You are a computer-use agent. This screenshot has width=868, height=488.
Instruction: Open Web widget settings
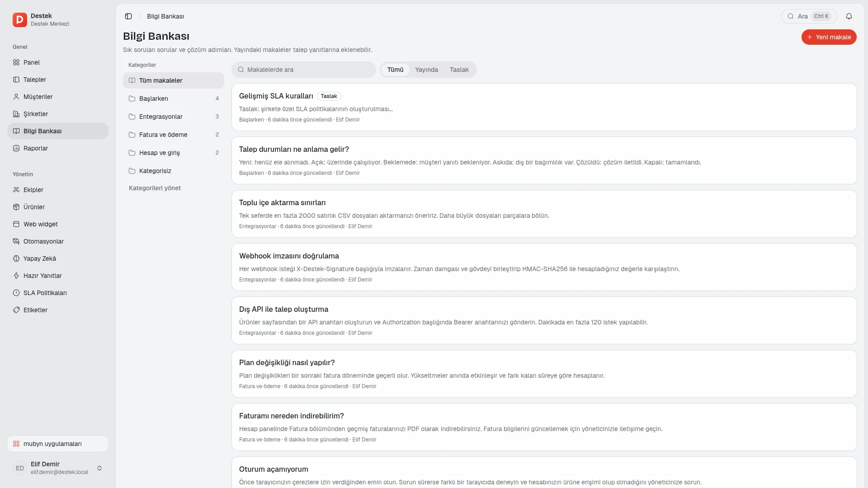pyautogui.click(x=58, y=224)
